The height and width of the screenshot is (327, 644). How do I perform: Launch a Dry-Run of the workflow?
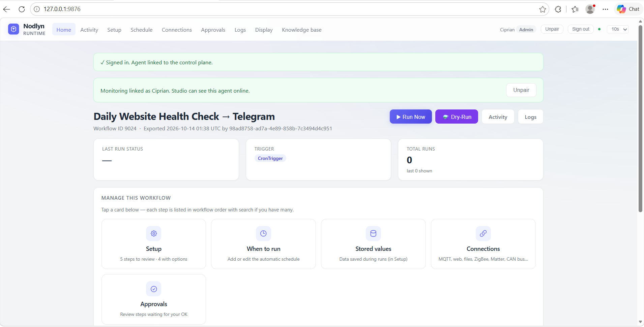457,117
